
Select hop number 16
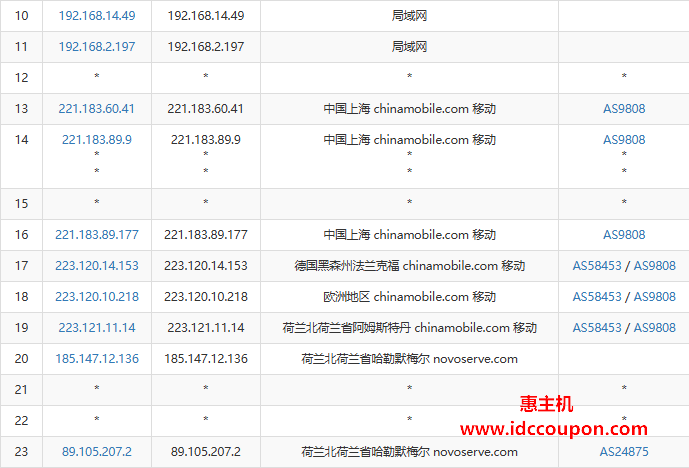[22, 235]
